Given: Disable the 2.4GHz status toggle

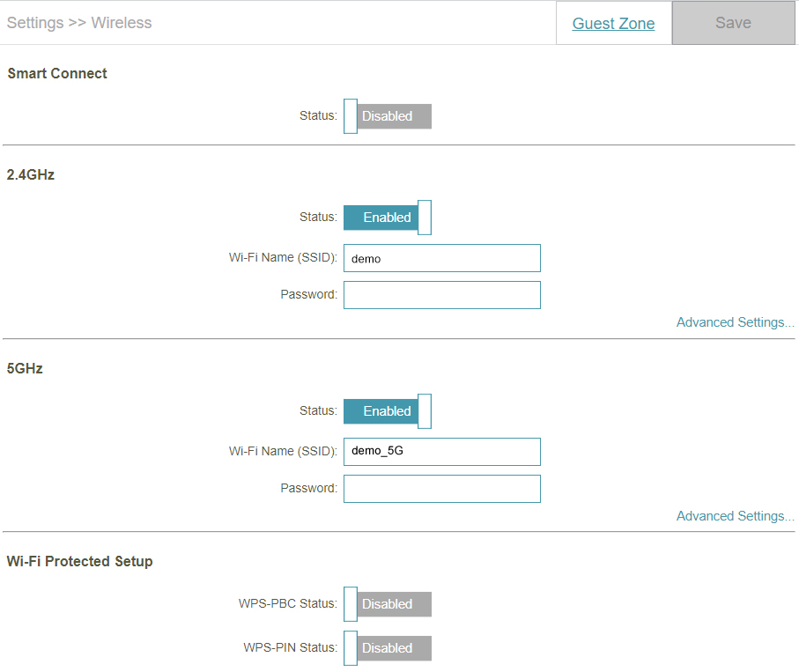Looking at the screenshot, I should tap(388, 218).
